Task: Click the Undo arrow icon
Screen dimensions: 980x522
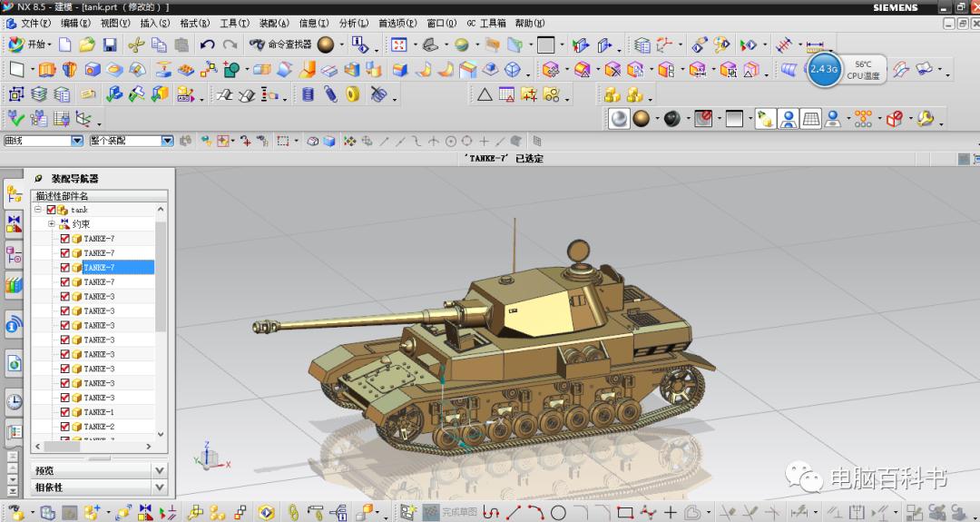Action: pos(207,44)
